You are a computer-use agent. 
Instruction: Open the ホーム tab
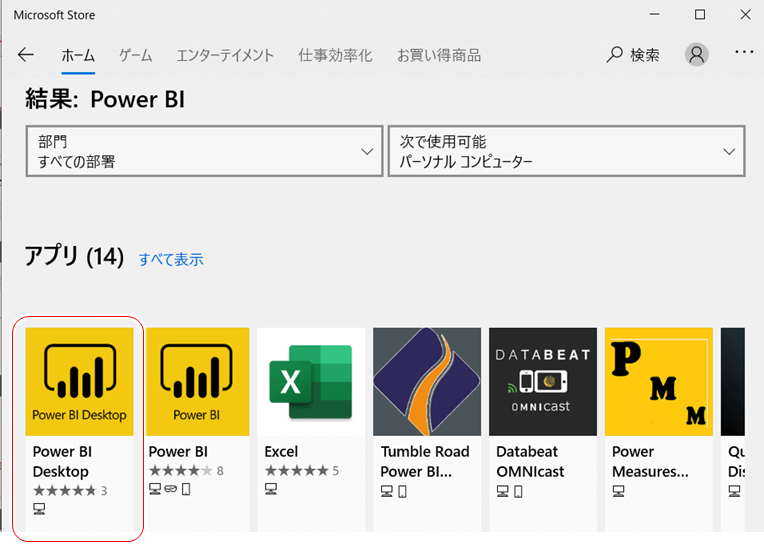click(x=78, y=56)
